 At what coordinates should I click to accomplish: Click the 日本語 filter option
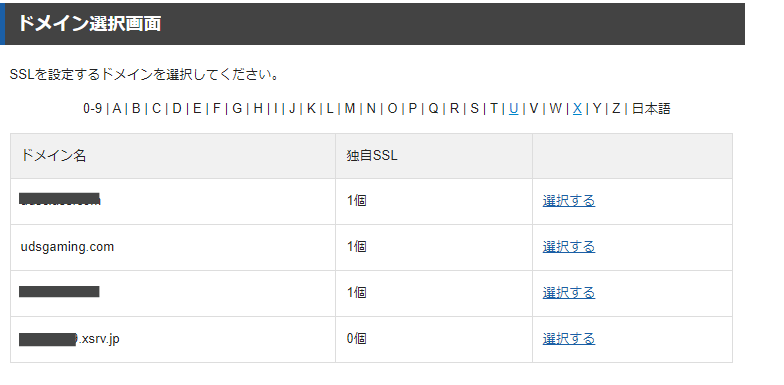pos(651,108)
